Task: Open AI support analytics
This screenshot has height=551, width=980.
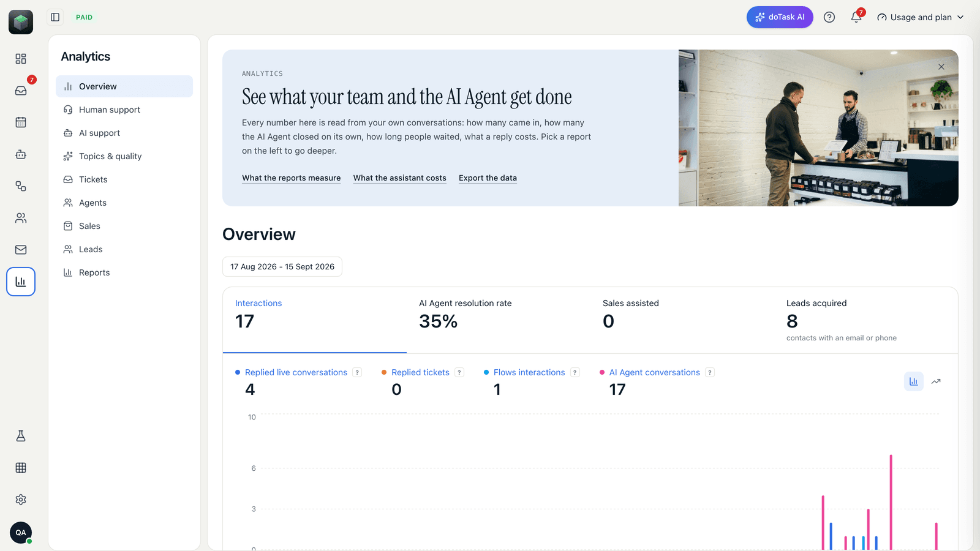Action: pos(124,133)
